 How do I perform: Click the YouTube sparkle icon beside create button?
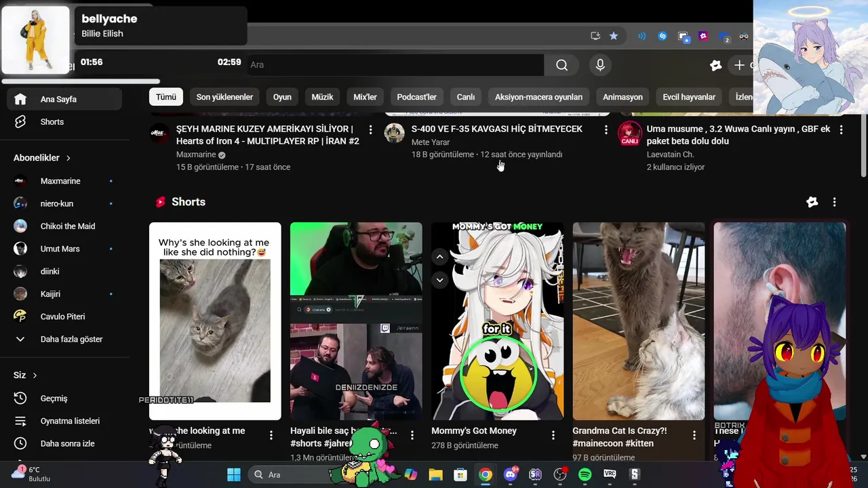715,65
